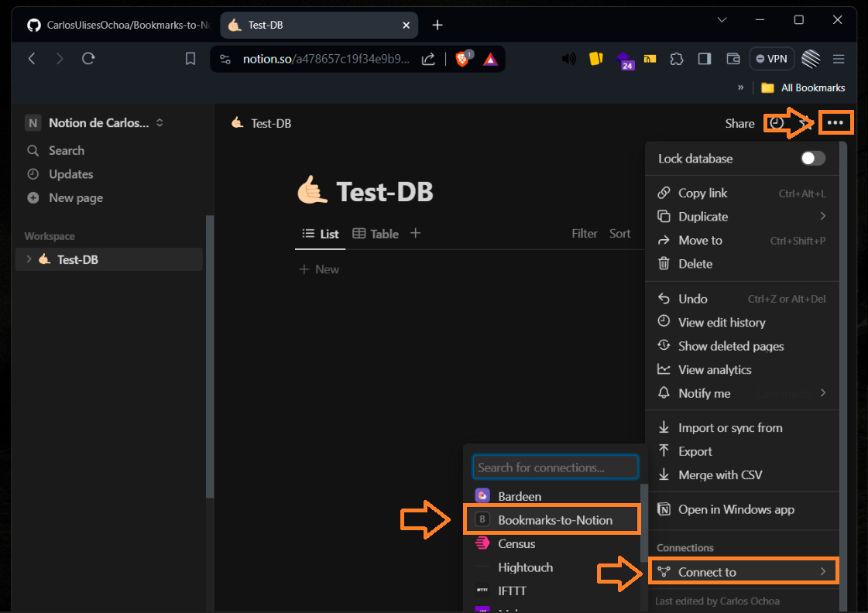The height and width of the screenshot is (613, 868).
Task: Expand the Test-DB sidebar tree item
Action: [x=29, y=259]
